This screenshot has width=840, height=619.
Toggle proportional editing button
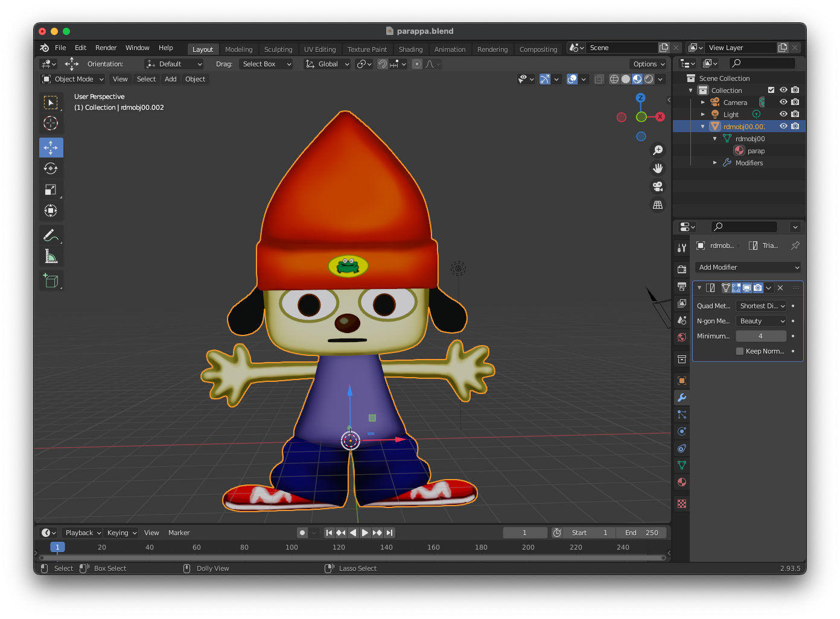click(x=417, y=64)
